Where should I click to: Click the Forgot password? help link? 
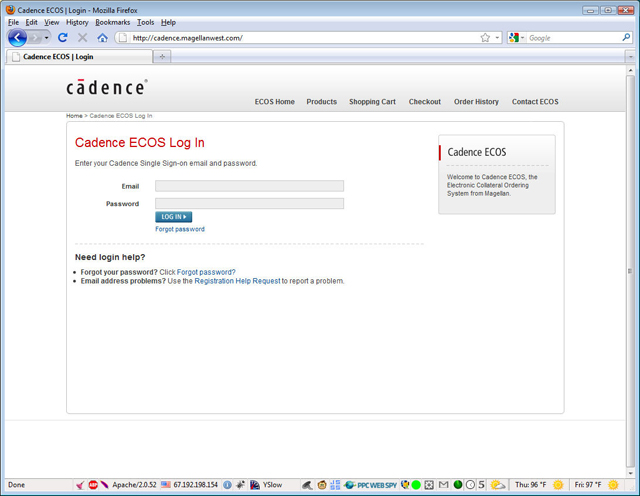[x=206, y=272]
